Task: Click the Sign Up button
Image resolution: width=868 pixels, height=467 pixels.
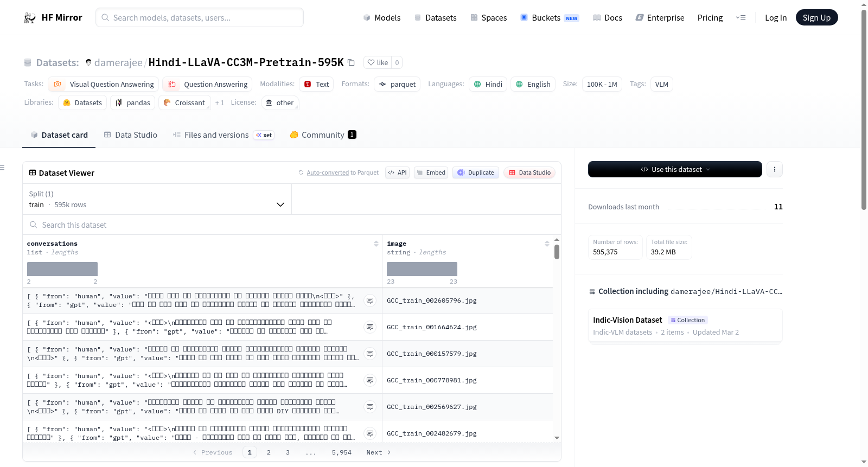Action: [x=816, y=18]
